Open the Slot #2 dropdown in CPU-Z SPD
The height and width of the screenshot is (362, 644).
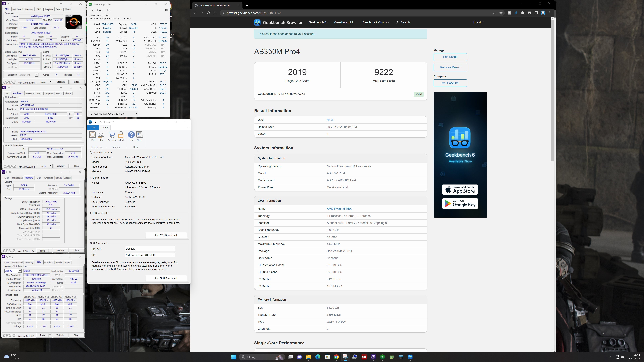pyautogui.click(x=13, y=271)
